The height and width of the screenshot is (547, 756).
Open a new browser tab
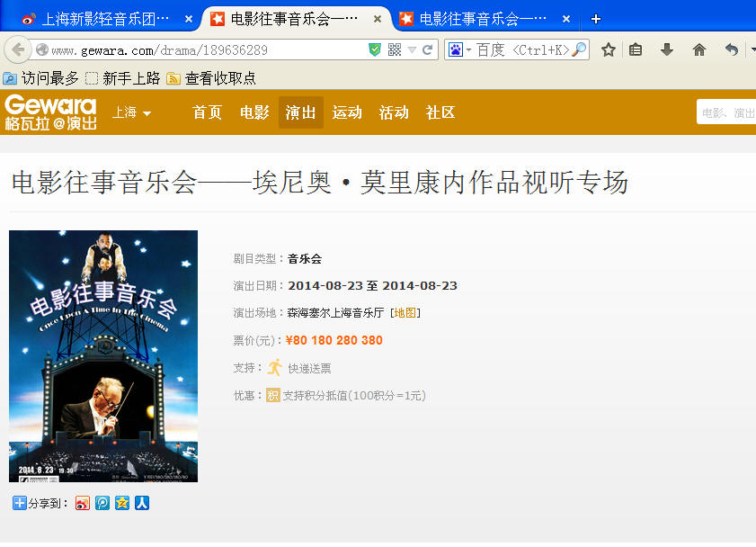pos(596,19)
